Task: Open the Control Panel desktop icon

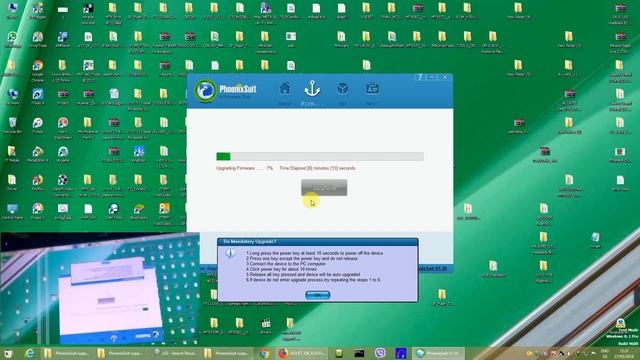Action: coord(12,211)
